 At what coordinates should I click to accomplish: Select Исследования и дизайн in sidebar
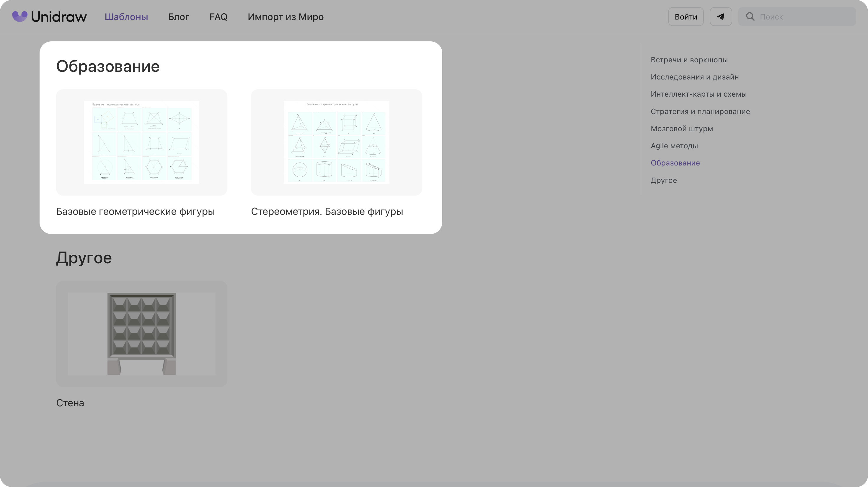tap(694, 77)
